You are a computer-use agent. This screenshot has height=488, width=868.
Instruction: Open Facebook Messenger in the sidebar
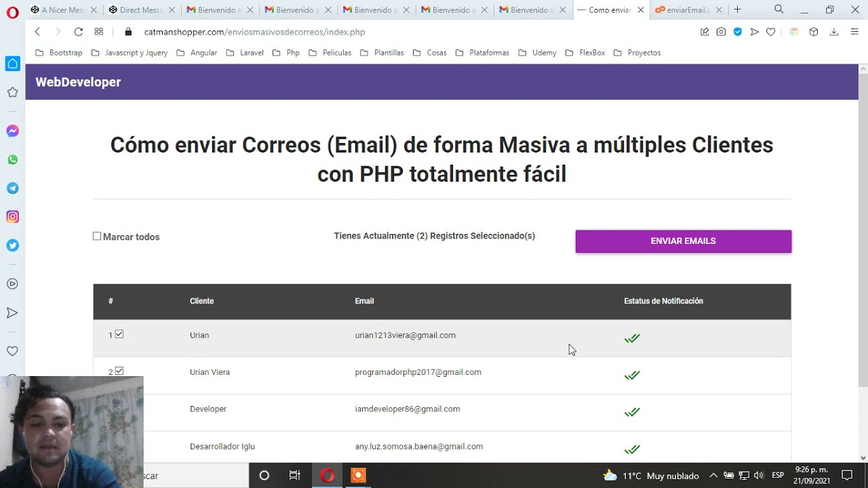(x=12, y=131)
